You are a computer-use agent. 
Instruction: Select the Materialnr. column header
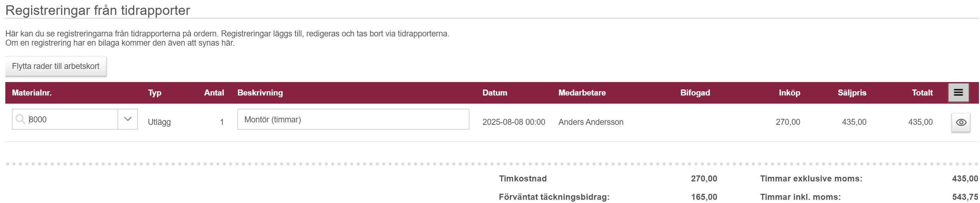click(31, 93)
